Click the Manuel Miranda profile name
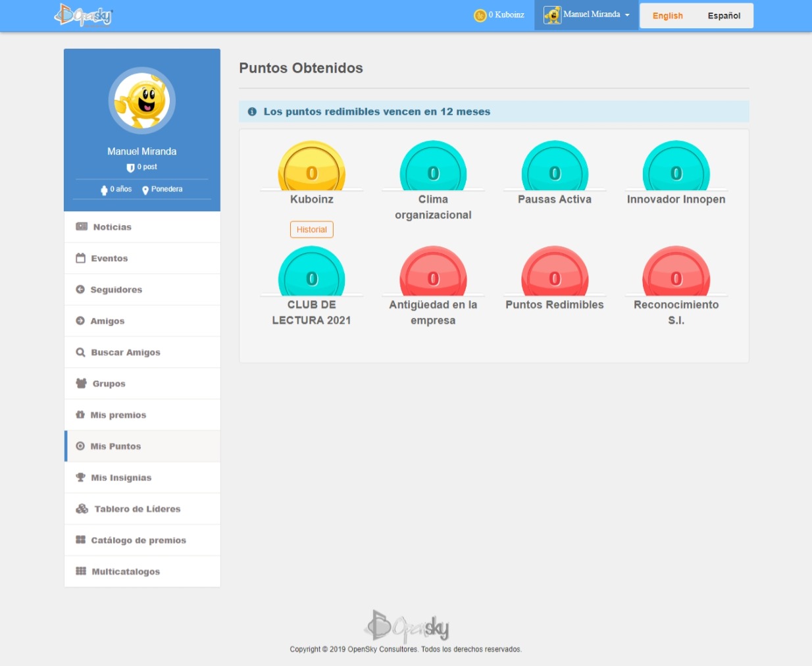Viewport: 812px width, 666px height. [142, 151]
